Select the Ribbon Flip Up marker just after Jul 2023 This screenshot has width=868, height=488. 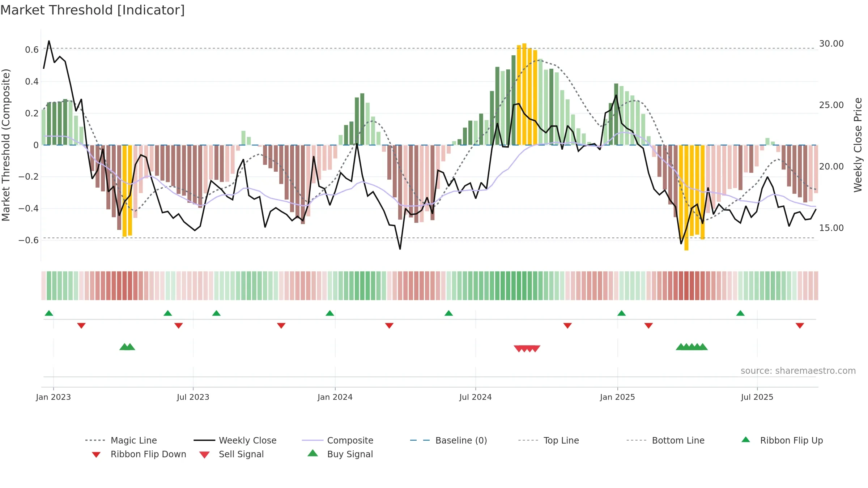[216, 313]
